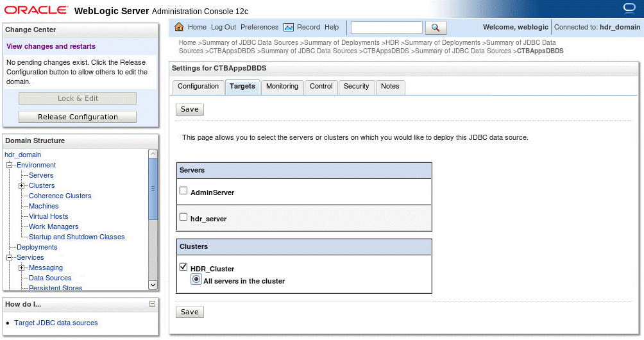Select All servers in the cluster radio
Viewport: 644px width, 340px height.
pos(196,280)
